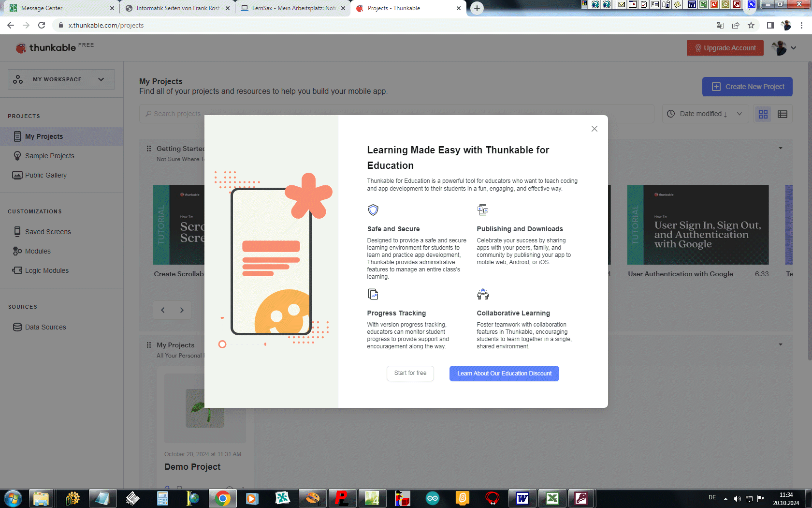This screenshot has width=812, height=508.
Task: Click the share page icon
Action: (x=736, y=25)
